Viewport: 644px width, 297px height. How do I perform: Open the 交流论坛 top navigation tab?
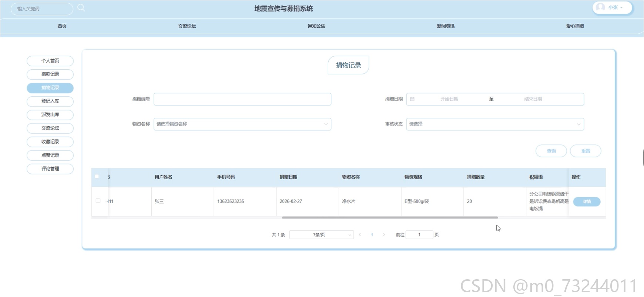pyautogui.click(x=187, y=26)
